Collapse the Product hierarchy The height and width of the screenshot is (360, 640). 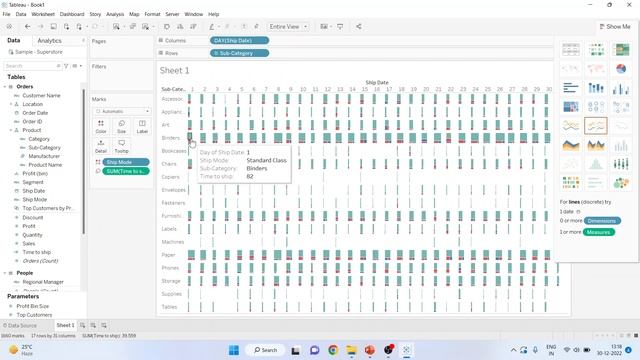(11, 130)
